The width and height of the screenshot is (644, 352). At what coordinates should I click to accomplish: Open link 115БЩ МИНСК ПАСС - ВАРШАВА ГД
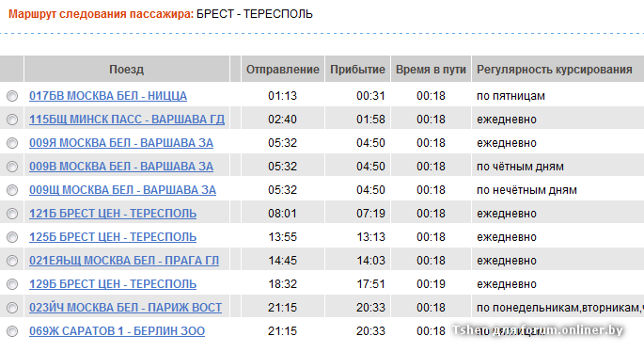127,120
